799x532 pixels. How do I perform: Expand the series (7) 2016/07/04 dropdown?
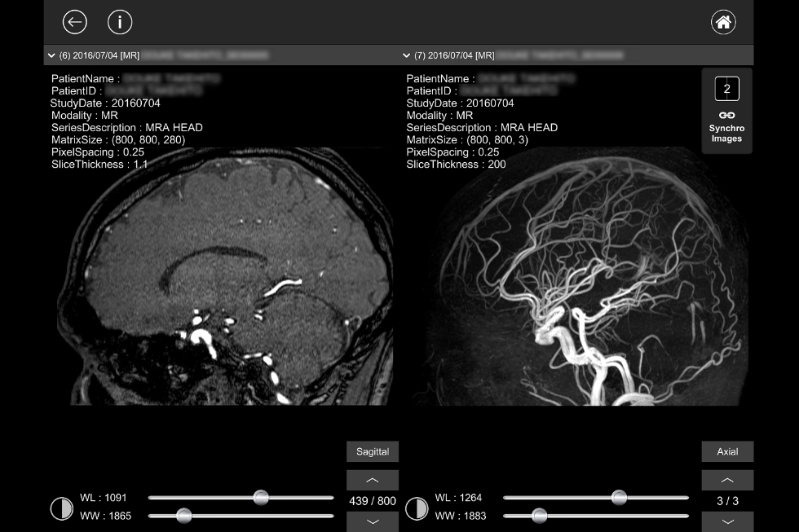point(406,55)
